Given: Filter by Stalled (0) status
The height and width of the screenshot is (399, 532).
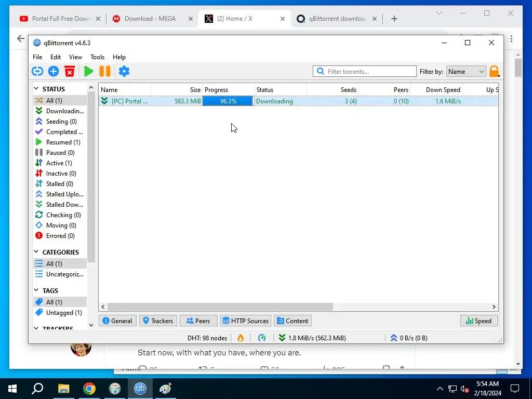Looking at the screenshot, I should pyautogui.click(x=60, y=184).
